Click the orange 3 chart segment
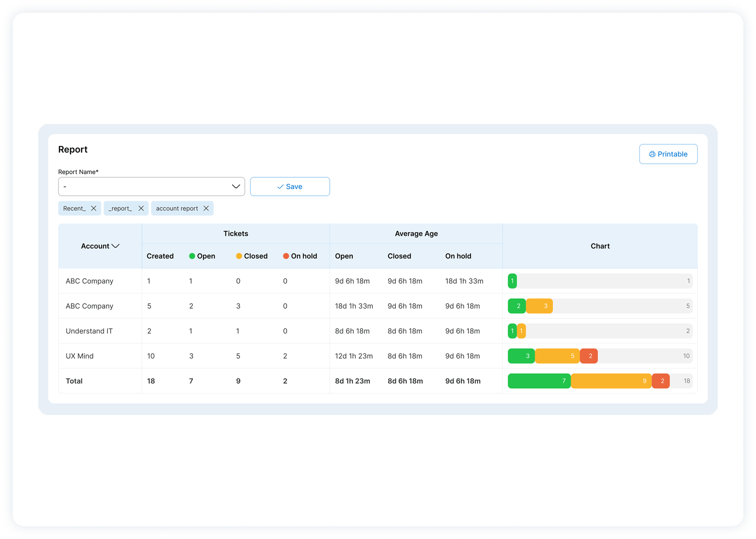Viewport: 756px width, 539px height. 539,306
